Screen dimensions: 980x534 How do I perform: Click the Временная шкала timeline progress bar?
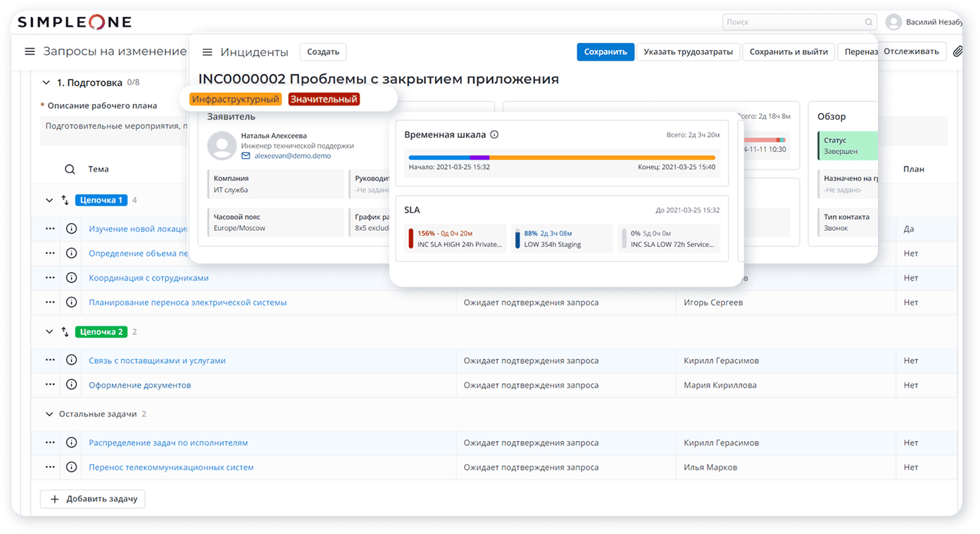click(561, 158)
